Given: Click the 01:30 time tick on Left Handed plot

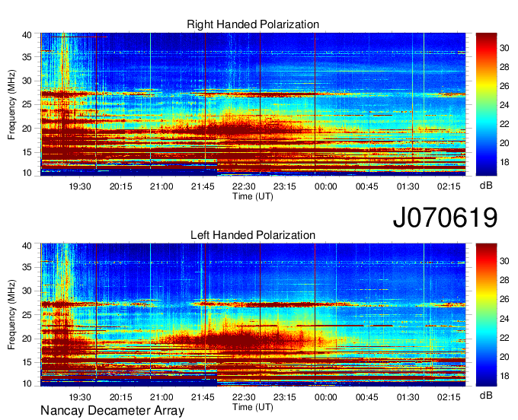Looking at the screenshot, I should coord(408,397).
